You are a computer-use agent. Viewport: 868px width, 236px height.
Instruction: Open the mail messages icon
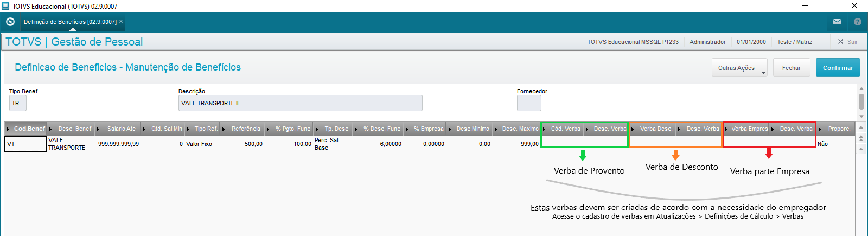[x=837, y=22]
